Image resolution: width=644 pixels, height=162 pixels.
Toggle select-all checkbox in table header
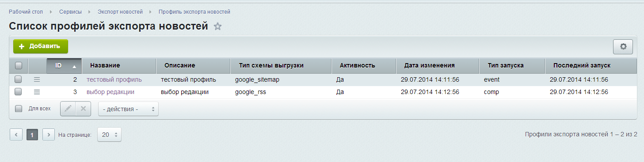[19, 65]
